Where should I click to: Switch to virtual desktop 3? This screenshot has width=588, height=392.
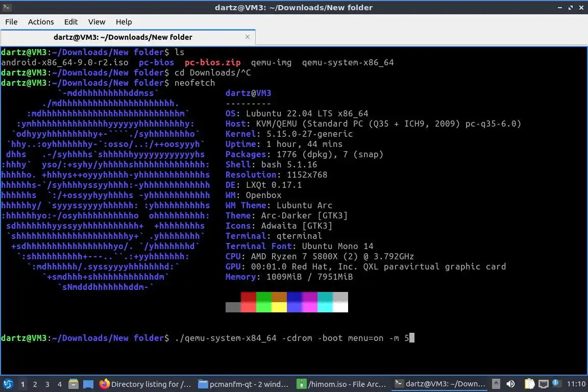(x=47, y=384)
